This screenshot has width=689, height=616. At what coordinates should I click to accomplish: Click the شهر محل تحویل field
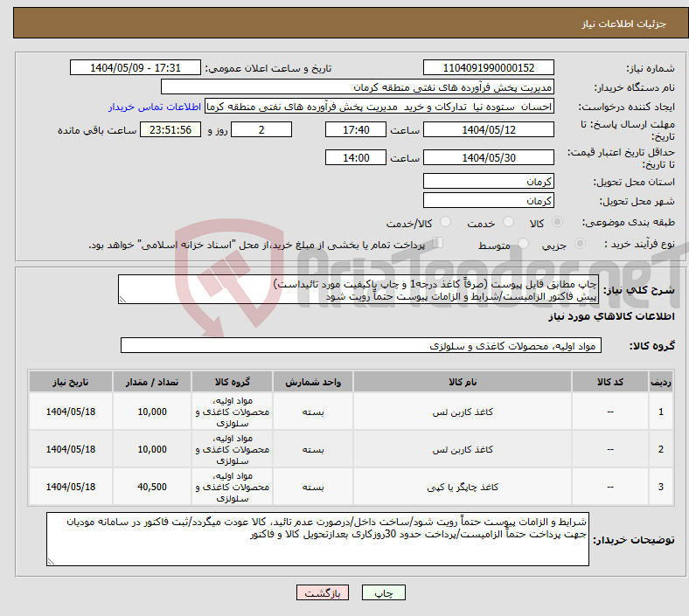pos(488,201)
